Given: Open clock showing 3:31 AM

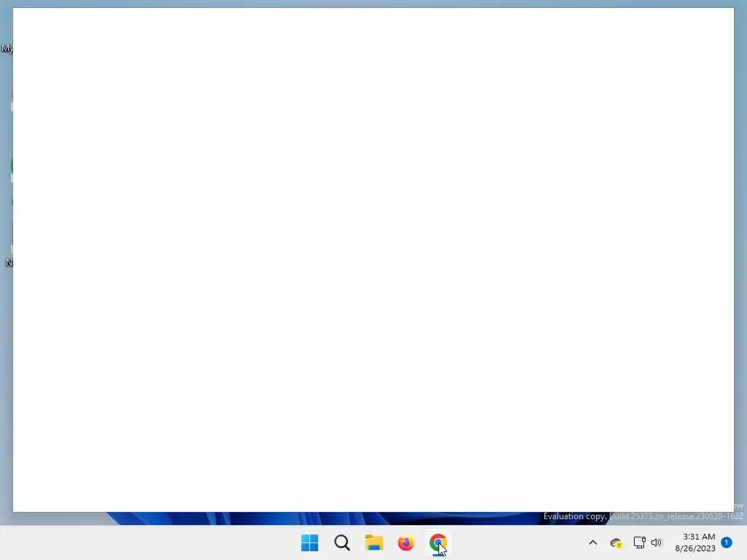Looking at the screenshot, I should tap(695, 542).
